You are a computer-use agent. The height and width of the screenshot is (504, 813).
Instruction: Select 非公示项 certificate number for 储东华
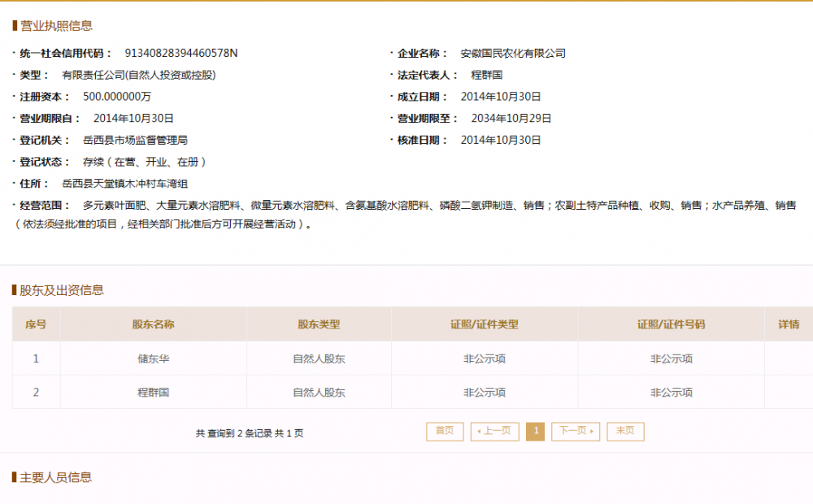pos(671,358)
